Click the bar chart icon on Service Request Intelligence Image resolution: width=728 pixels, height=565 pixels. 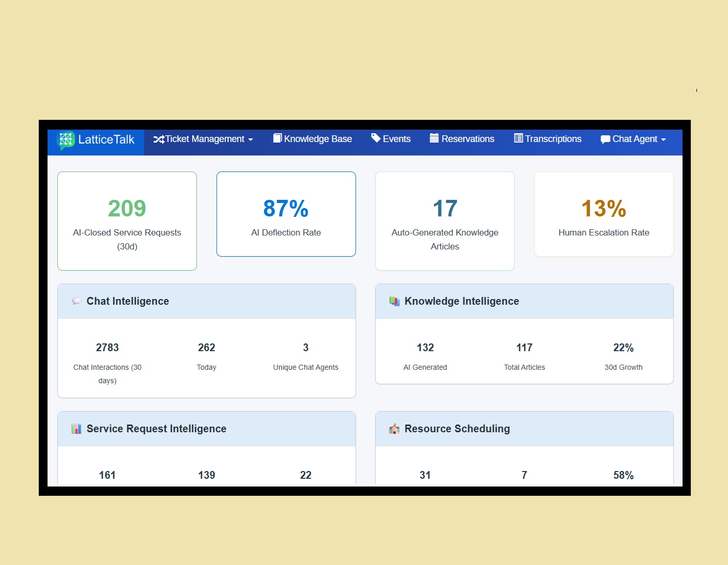(x=76, y=428)
